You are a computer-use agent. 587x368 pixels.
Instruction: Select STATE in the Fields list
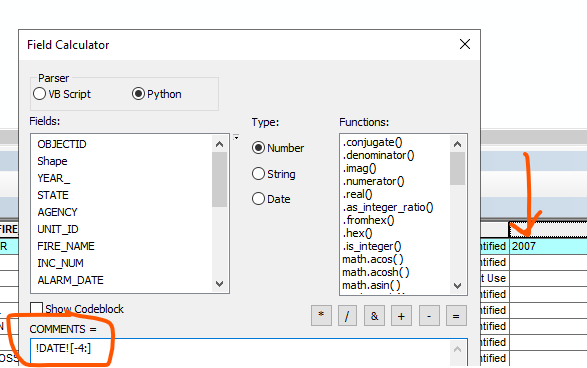53,195
